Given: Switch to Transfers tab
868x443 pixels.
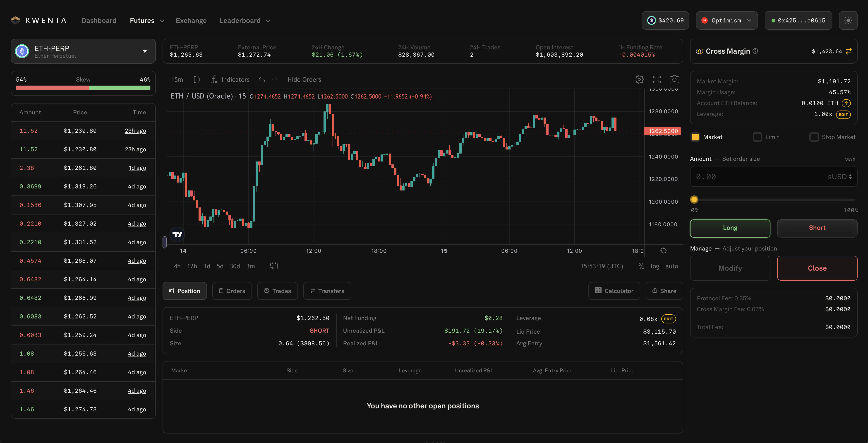Looking at the screenshot, I should coord(327,291).
